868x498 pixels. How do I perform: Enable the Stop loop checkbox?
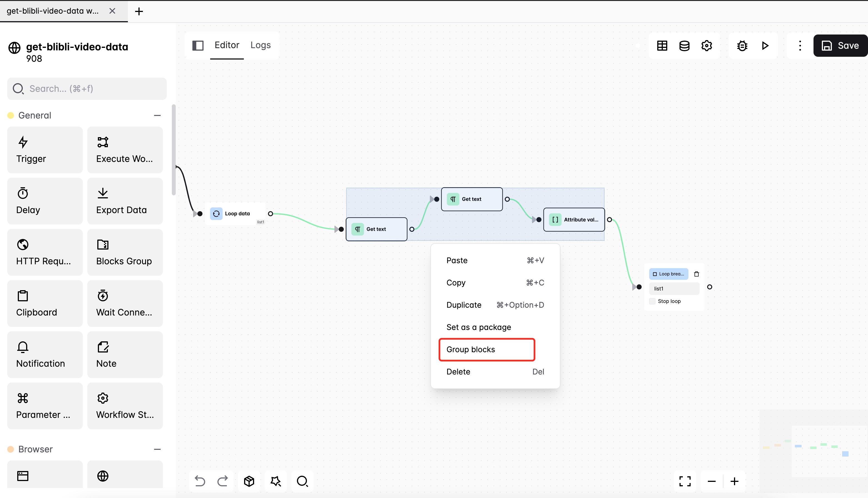[652, 301]
